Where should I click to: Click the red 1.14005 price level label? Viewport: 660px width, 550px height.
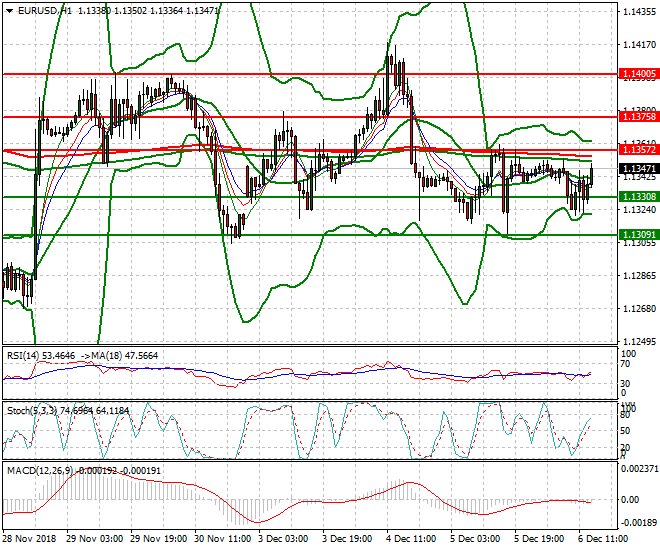[638, 74]
